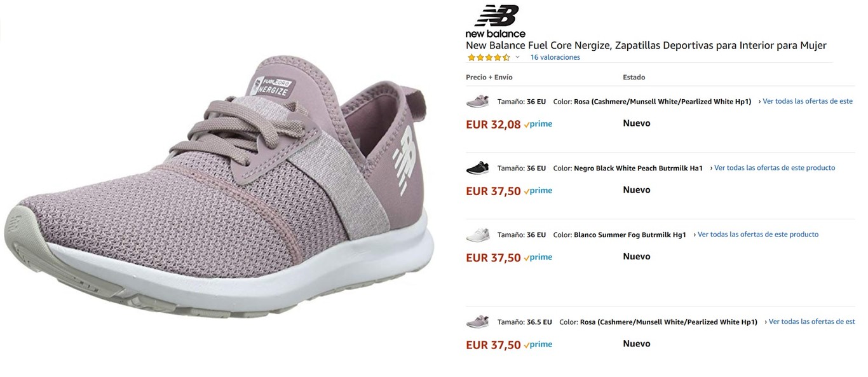Open all offers link for Negro Black shoe
This screenshot has width=868, height=377.
774,168
